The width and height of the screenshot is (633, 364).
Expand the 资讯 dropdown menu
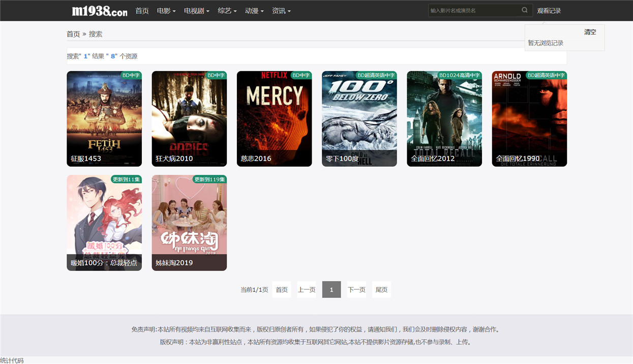(281, 11)
